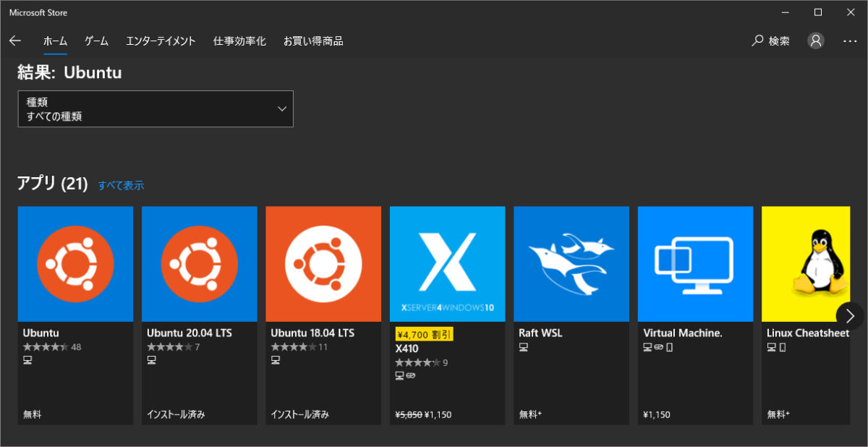This screenshot has width=868, height=447.
Task: Expand the 種類 filter dropdown
Action: pyautogui.click(x=156, y=108)
